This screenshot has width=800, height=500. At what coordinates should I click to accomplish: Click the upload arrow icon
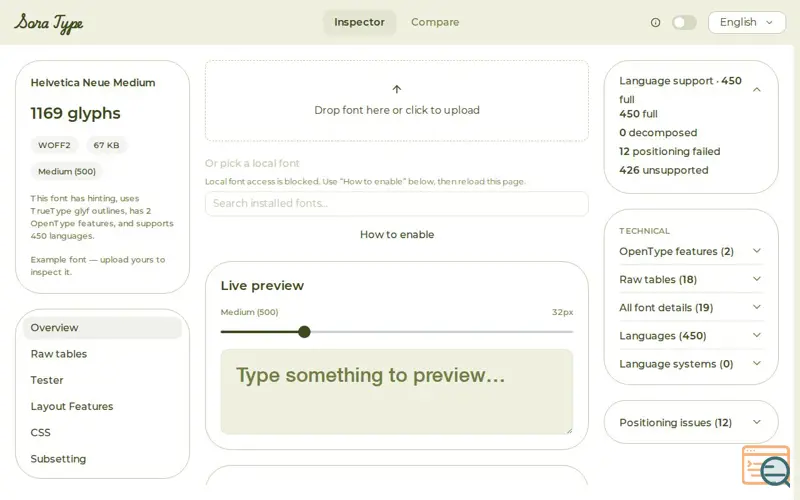pyautogui.click(x=396, y=89)
